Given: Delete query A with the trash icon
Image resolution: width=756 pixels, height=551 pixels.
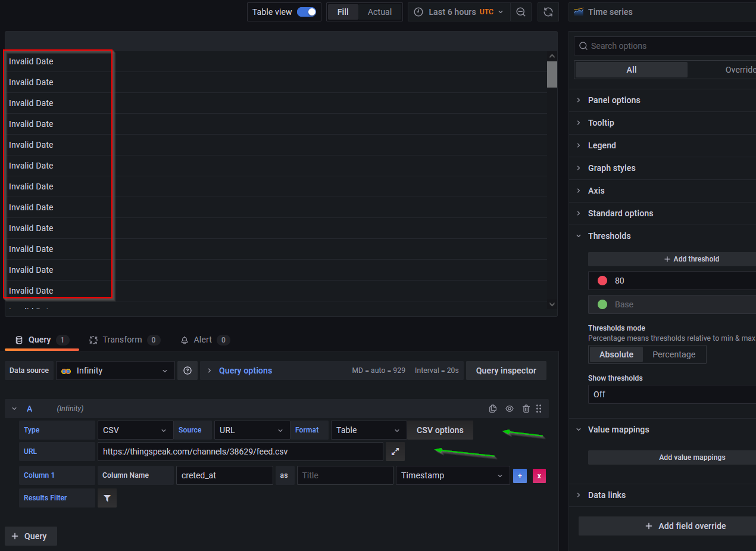Looking at the screenshot, I should tap(526, 409).
